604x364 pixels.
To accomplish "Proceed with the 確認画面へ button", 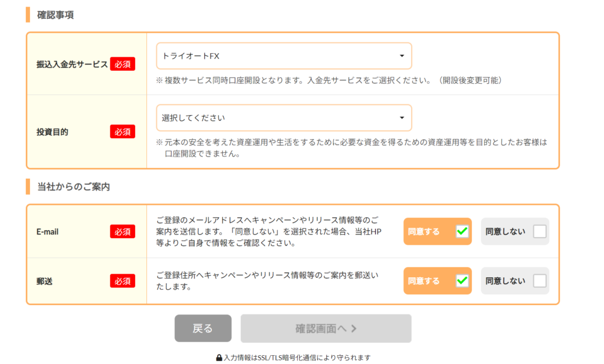I will (x=326, y=329).
